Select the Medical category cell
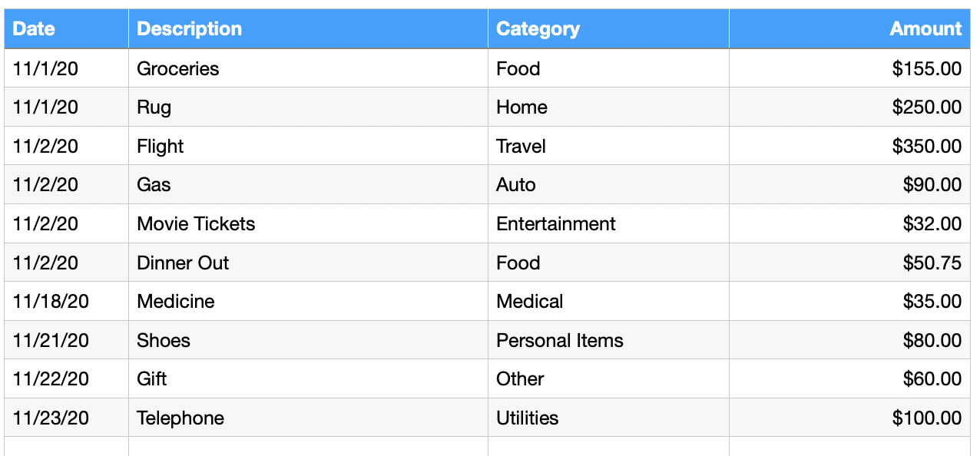Image resolution: width=980 pixels, height=456 pixels. (530, 302)
